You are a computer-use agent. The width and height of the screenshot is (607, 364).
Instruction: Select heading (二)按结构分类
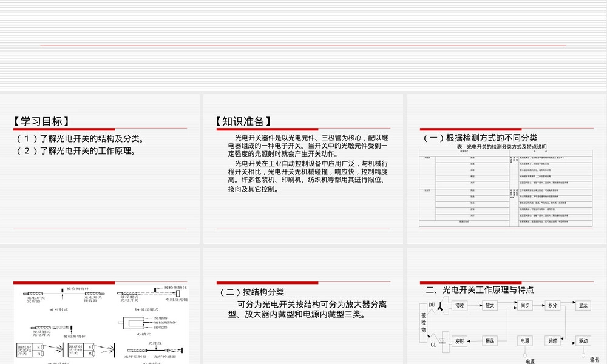click(252, 292)
